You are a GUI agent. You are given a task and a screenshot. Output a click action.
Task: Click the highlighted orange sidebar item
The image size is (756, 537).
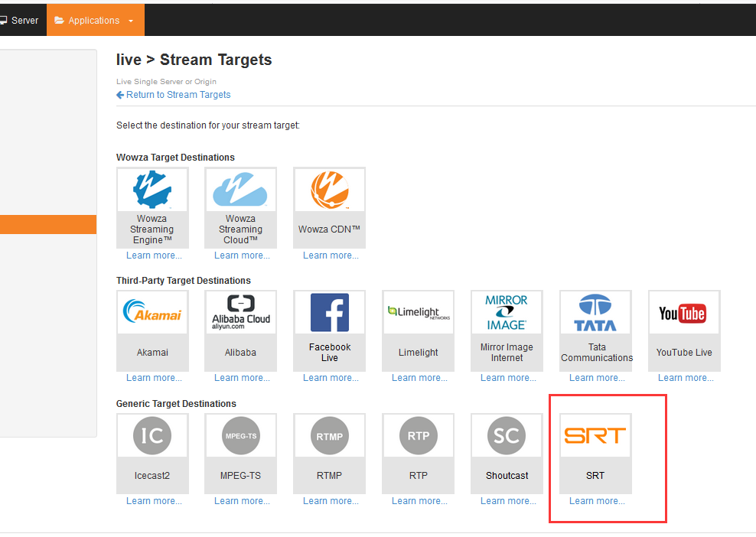click(x=48, y=225)
